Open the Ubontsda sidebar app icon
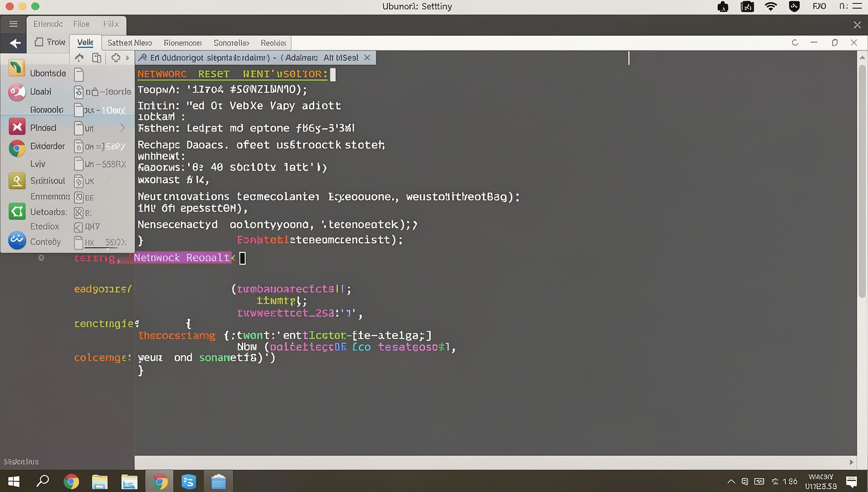868x492 pixels. 17,68
